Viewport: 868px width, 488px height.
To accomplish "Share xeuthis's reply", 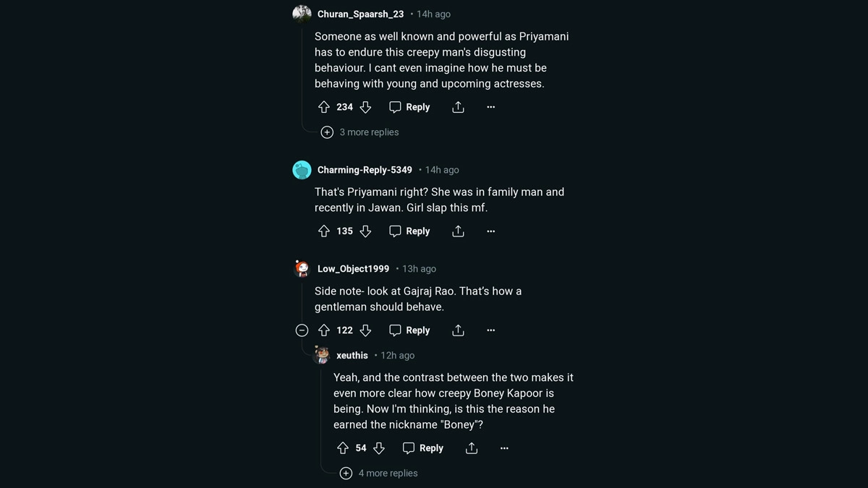I will click(x=472, y=448).
